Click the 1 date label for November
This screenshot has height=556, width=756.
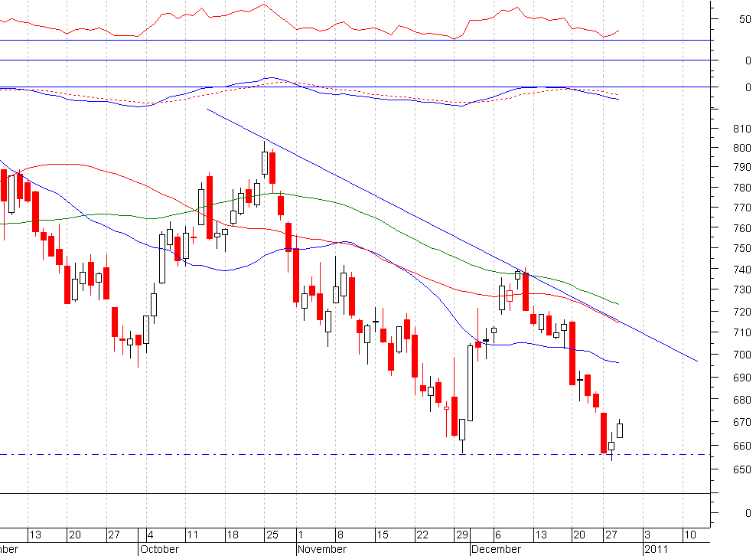pyautogui.click(x=301, y=535)
